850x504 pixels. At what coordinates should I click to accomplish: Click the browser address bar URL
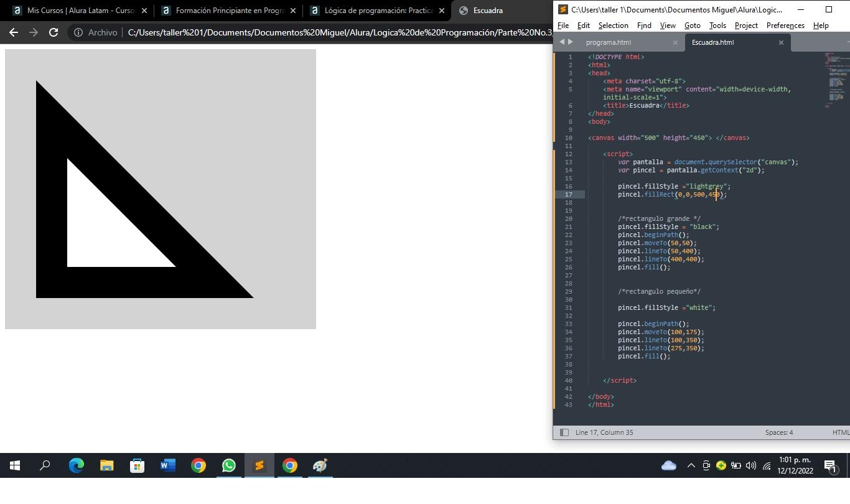click(340, 32)
